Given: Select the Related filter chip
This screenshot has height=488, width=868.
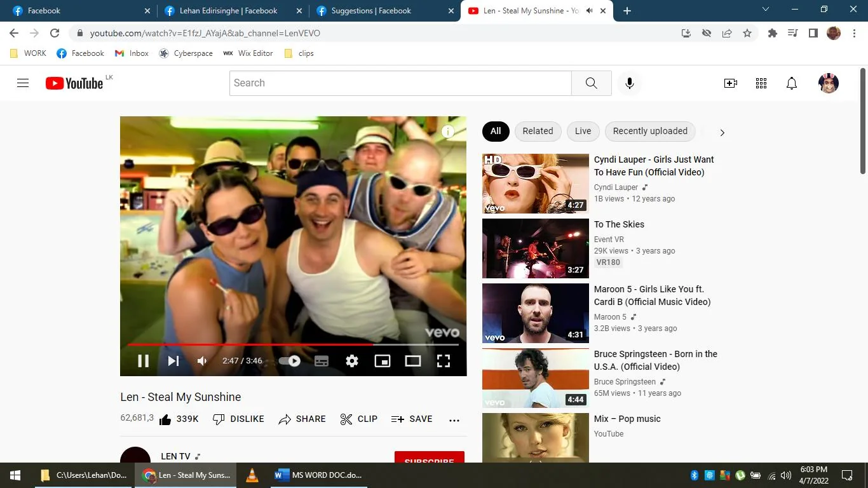Looking at the screenshot, I should click(538, 132).
